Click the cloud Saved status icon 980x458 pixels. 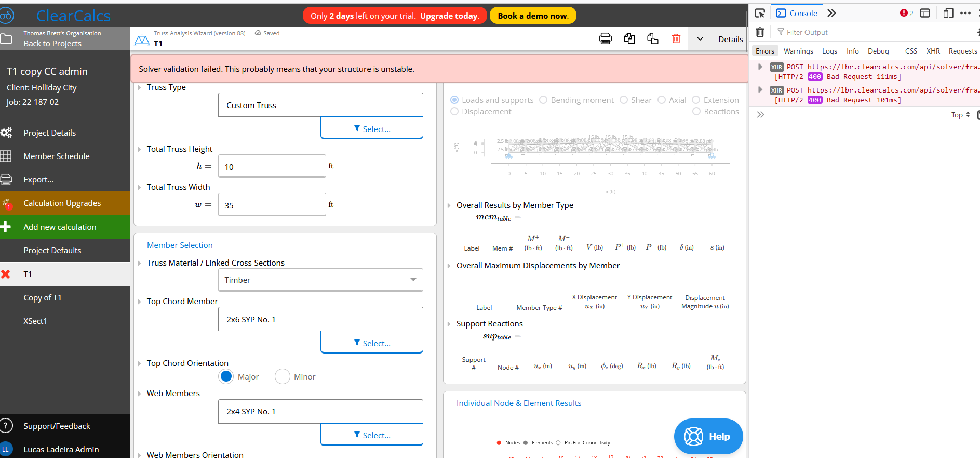(258, 33)
